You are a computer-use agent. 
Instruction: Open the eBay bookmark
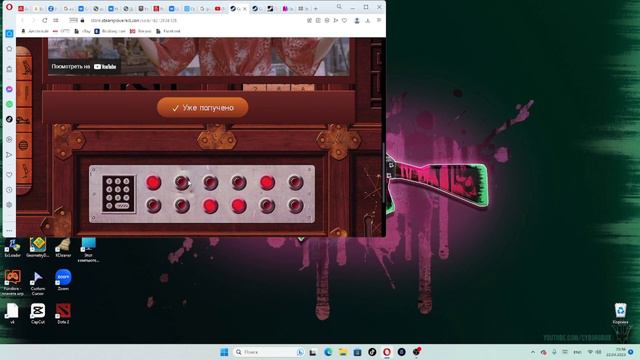click(82, 31)
